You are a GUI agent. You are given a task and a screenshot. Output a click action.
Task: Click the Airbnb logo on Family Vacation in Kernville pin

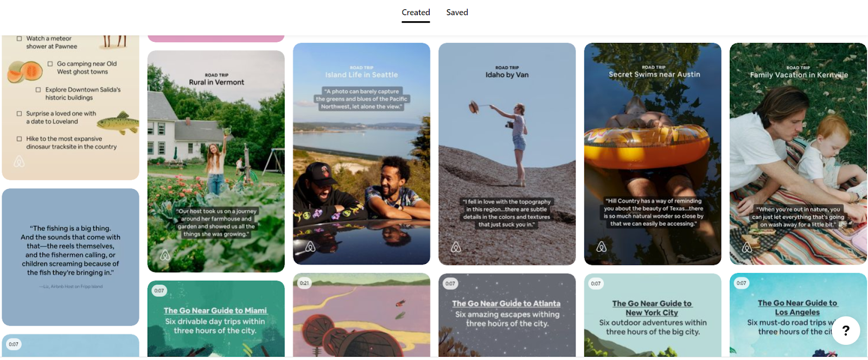tap(747, 248)
